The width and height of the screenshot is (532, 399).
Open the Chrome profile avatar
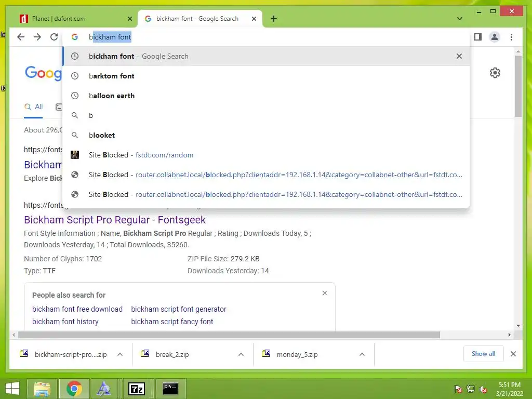click(495, 37)
